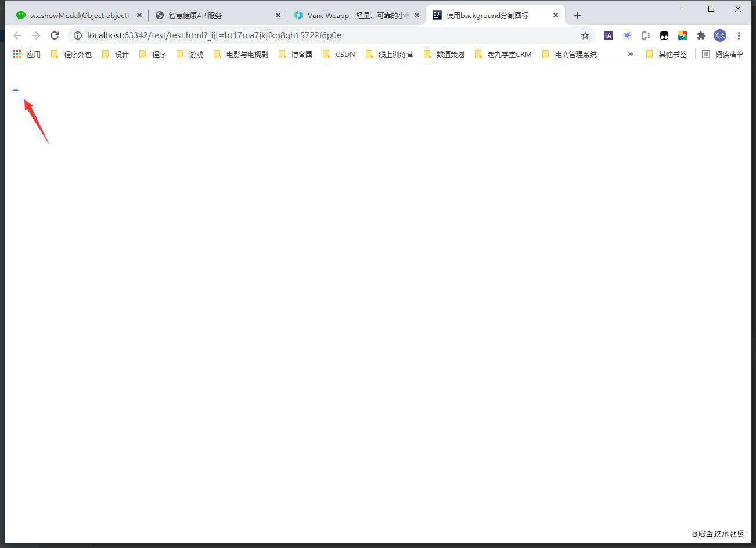View site information icon in address bar
Screen dimensions: 756x548
(x=77, y=35)
